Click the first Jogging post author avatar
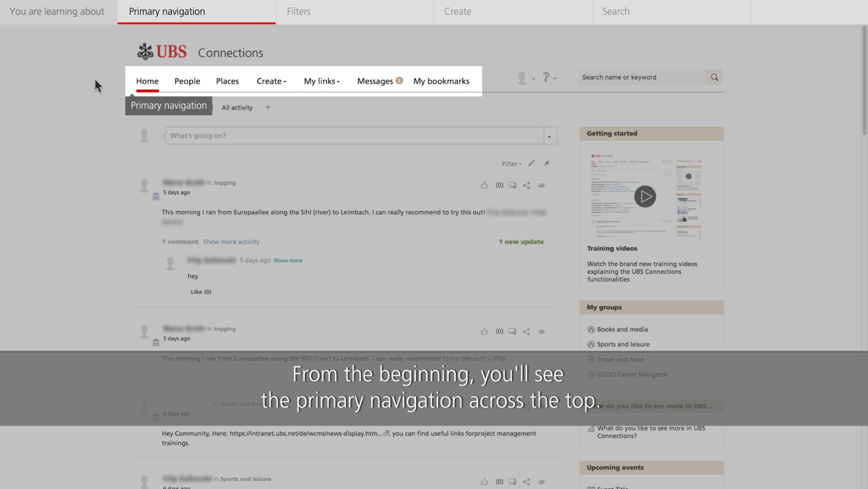868x489 pixels. point(144,185)
